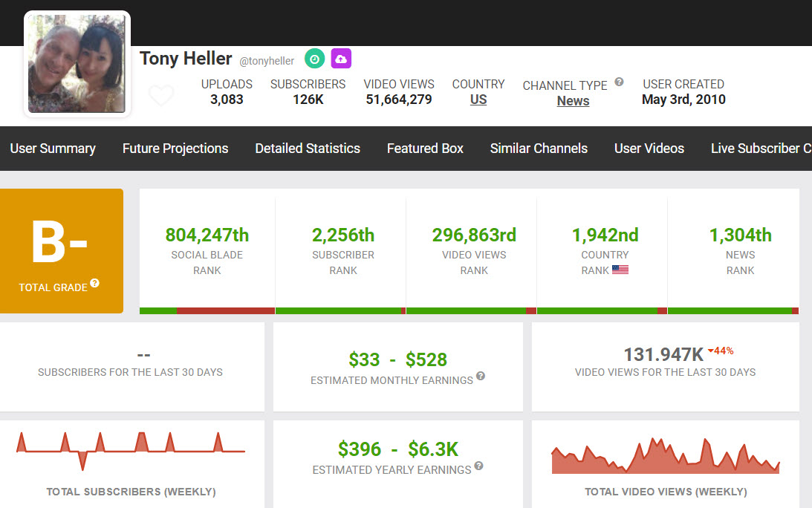Click help icon next to Estimated Yearly Earnings
The width and height of the screenshot is (812, 508).
tap(478, 466)
